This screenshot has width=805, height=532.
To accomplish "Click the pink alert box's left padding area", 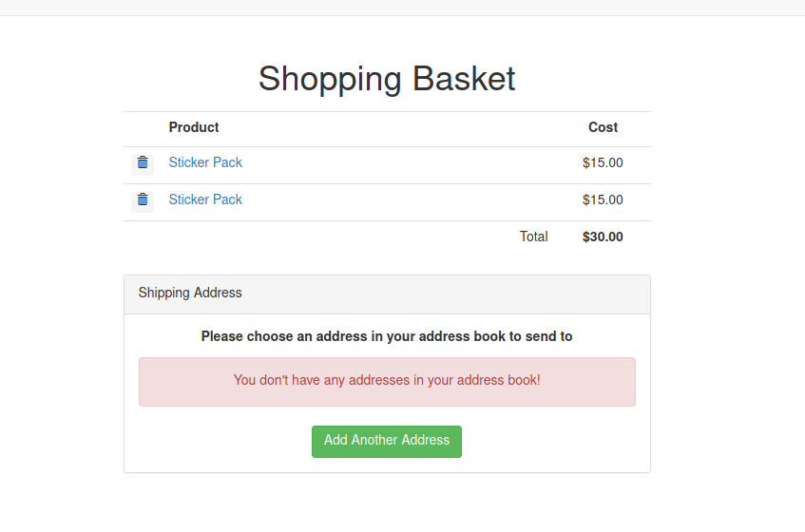I will 186,382.
